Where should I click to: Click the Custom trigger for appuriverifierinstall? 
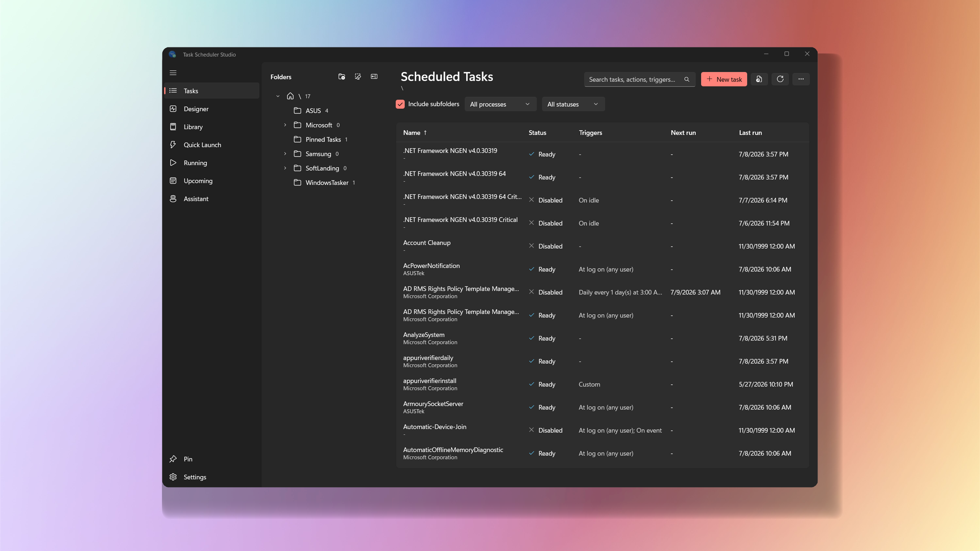coord(589,384)
